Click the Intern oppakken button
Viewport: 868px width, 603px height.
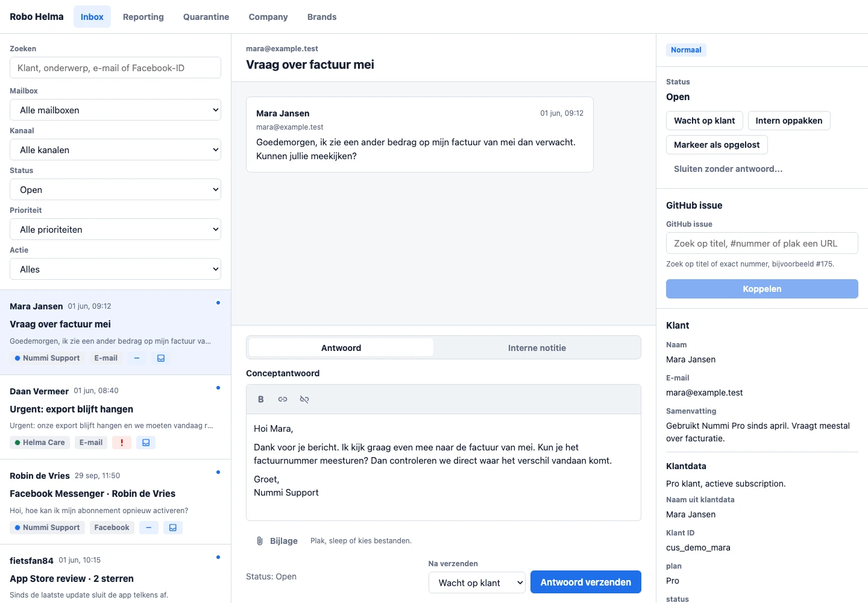tap(789, 121)
